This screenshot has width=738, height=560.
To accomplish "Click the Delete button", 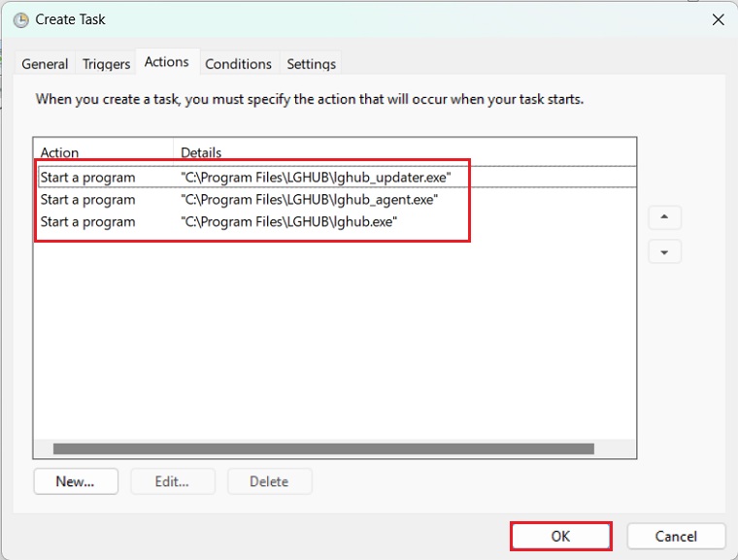I will pos(269,481).
